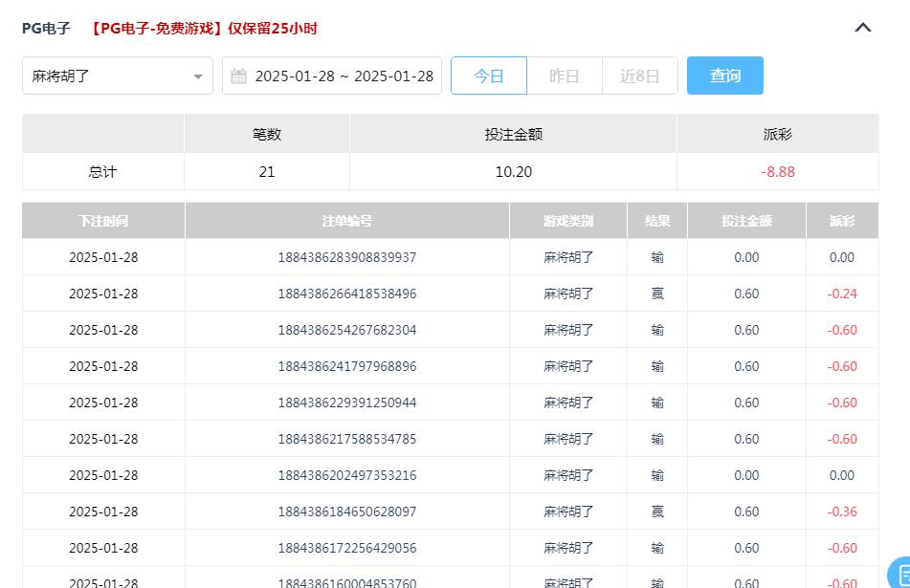Select bet record 1884386283908839937

[346, 257]
